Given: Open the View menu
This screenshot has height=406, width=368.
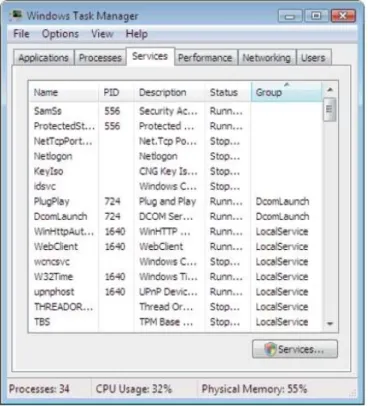Looking at the screenshot, I should [102, 34].
